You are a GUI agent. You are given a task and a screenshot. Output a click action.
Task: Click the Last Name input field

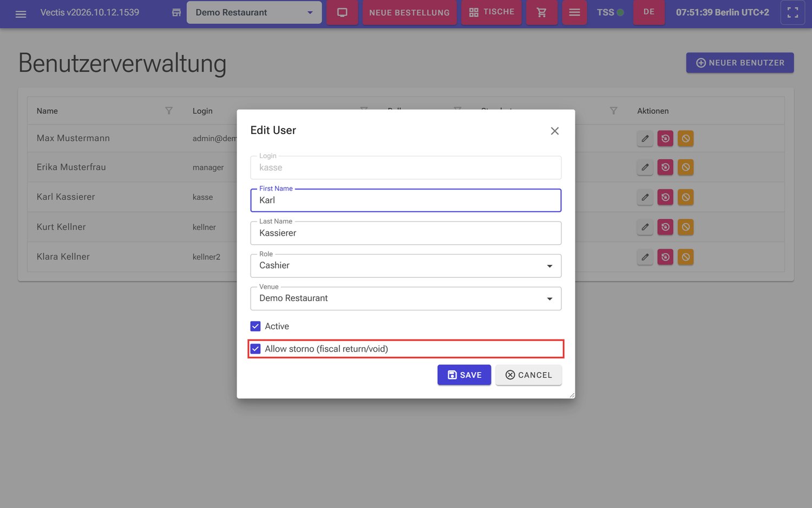pyautogui.click(x=406, y=233)
